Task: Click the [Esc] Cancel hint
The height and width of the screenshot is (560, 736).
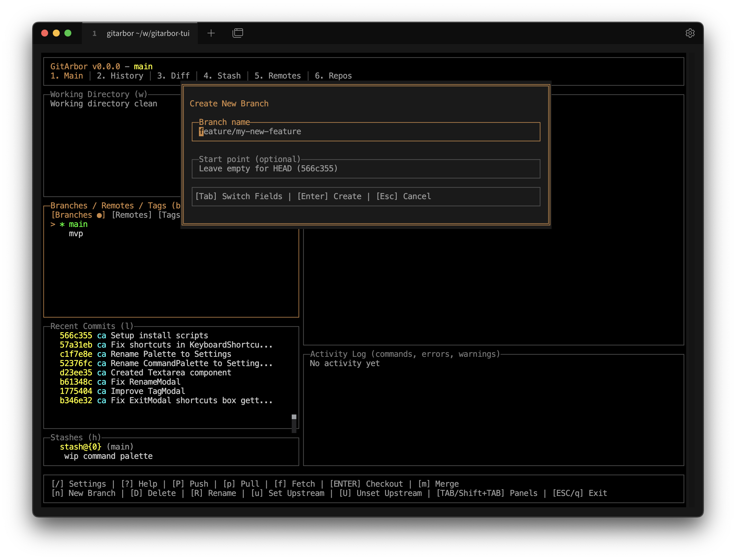Action: [403, 196]
